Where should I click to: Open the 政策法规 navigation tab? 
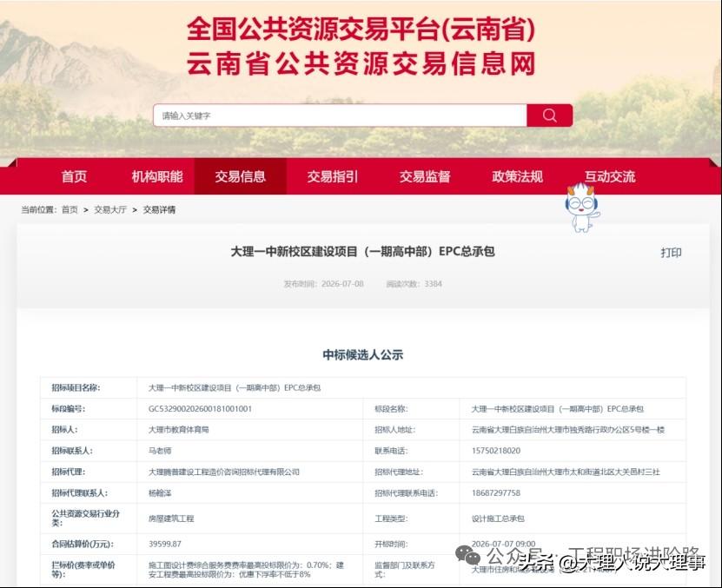(517, 176)
